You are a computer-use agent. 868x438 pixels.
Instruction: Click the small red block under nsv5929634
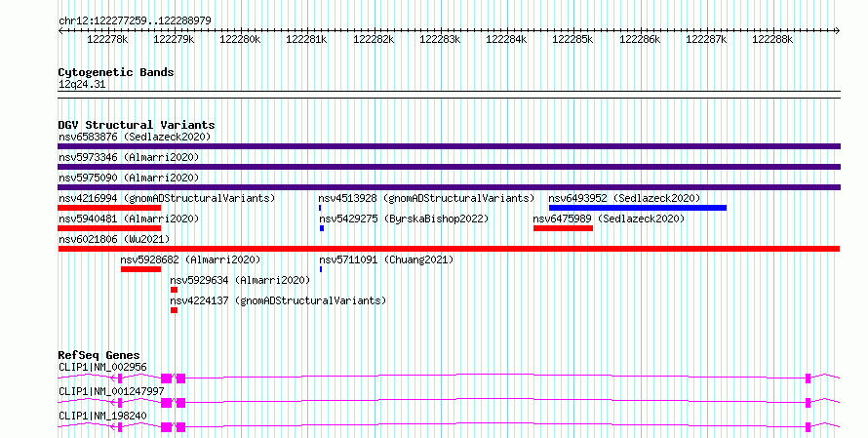pos(174,290)
